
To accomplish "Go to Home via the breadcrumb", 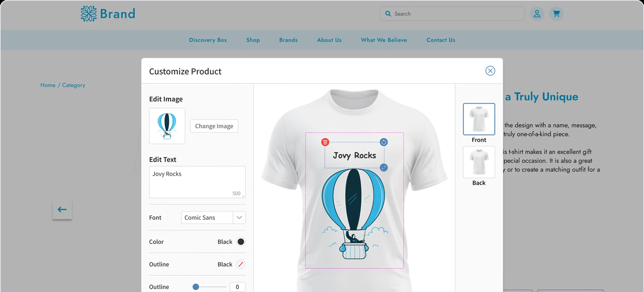I will click(48, 85).
